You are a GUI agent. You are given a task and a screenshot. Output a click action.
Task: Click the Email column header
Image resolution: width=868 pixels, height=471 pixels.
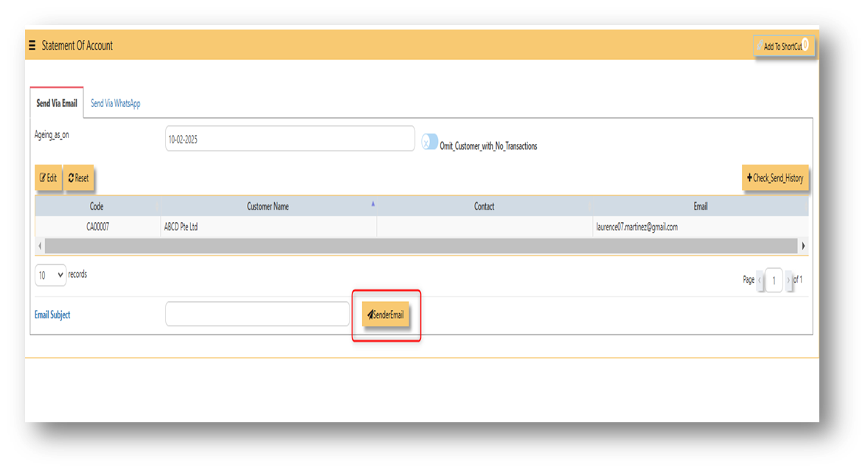(701, 206)
